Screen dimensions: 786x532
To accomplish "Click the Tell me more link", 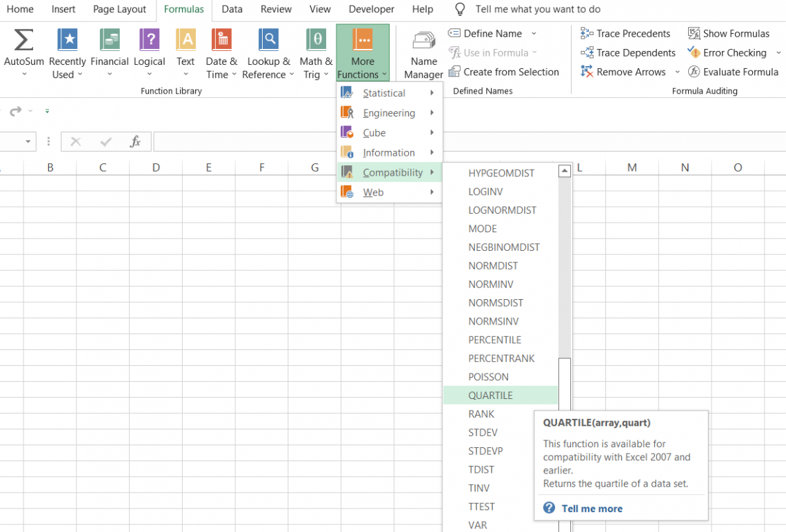I will pyautogui.click(x=592, y=509).
